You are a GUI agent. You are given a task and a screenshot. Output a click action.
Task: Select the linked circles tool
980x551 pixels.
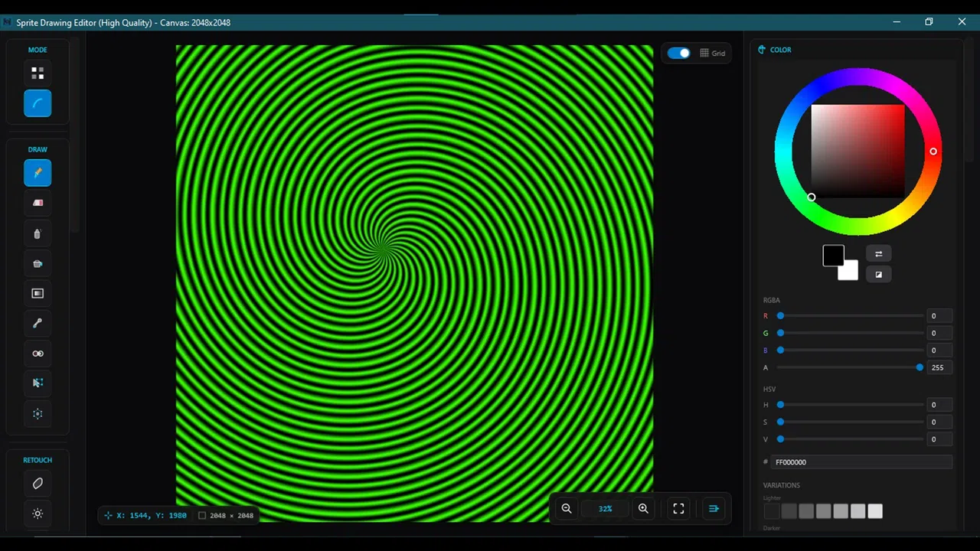coord(38,353)
